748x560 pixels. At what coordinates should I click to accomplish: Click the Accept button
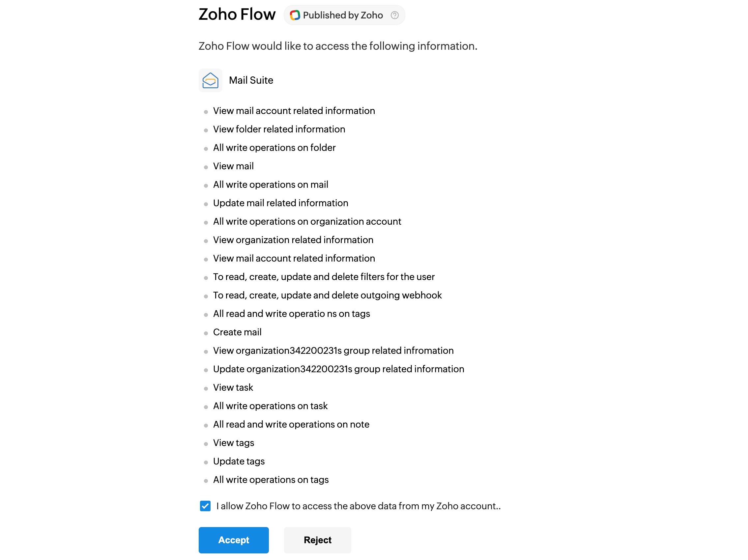[x=233, y=540]
